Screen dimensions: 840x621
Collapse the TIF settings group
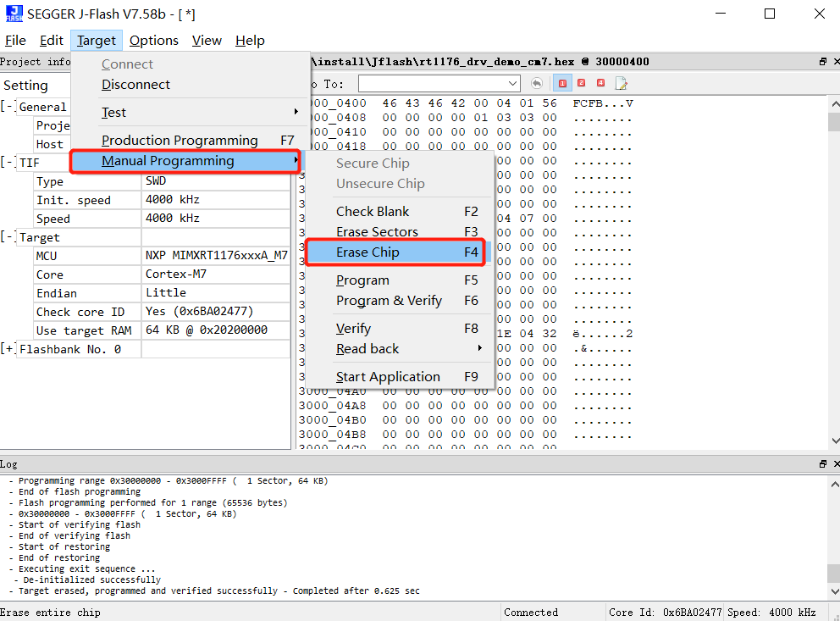coord(8,163)
